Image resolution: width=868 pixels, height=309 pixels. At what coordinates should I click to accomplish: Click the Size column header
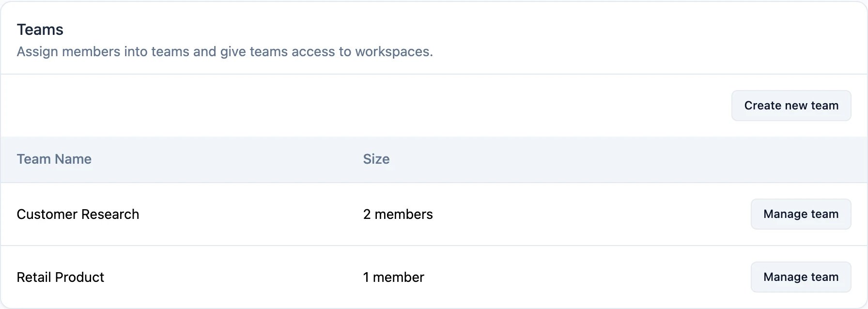pos(376,159)
